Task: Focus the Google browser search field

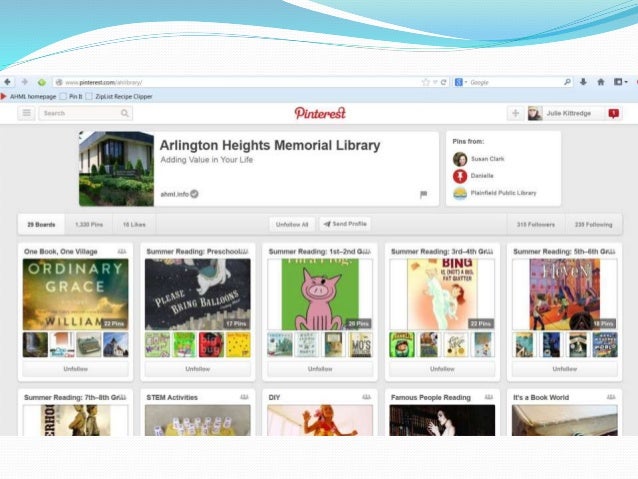Action: click(515, 82)
